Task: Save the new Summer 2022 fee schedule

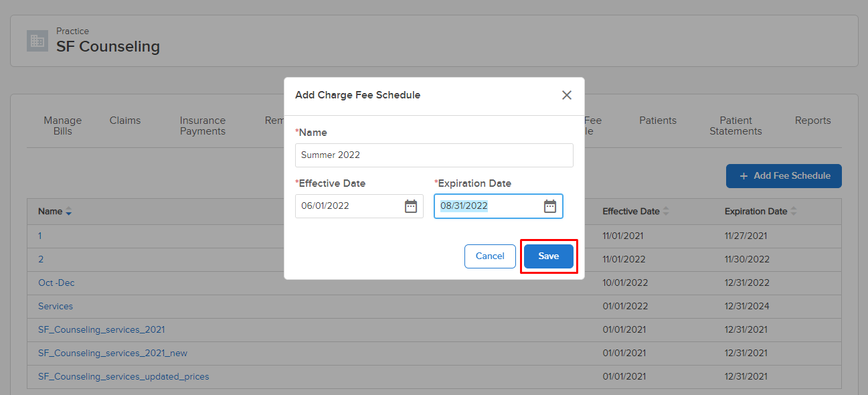Action: coord(548,256)
